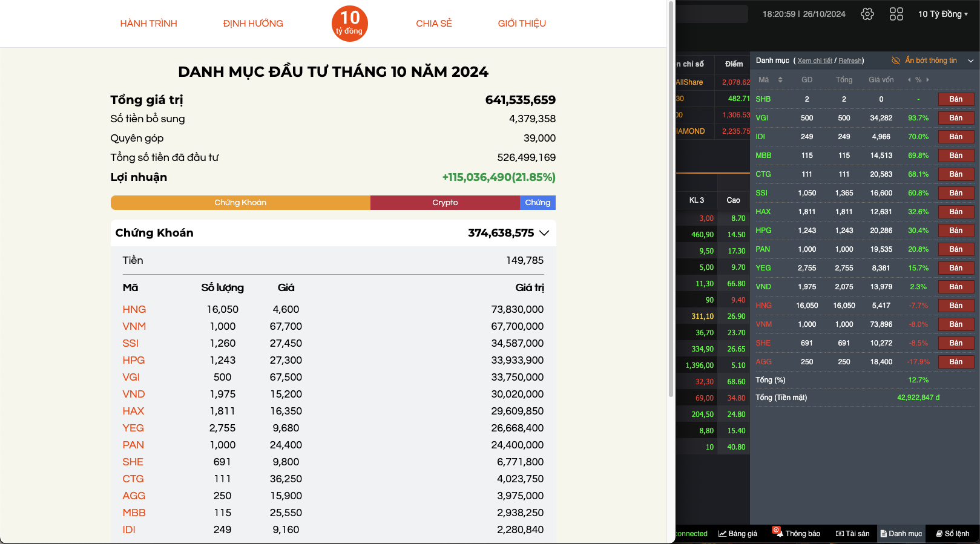Image resolution: width=980 pixels, height=544 pixels.
Task: Open HAX stock link in portfolio table
Action: click(133, 411)
